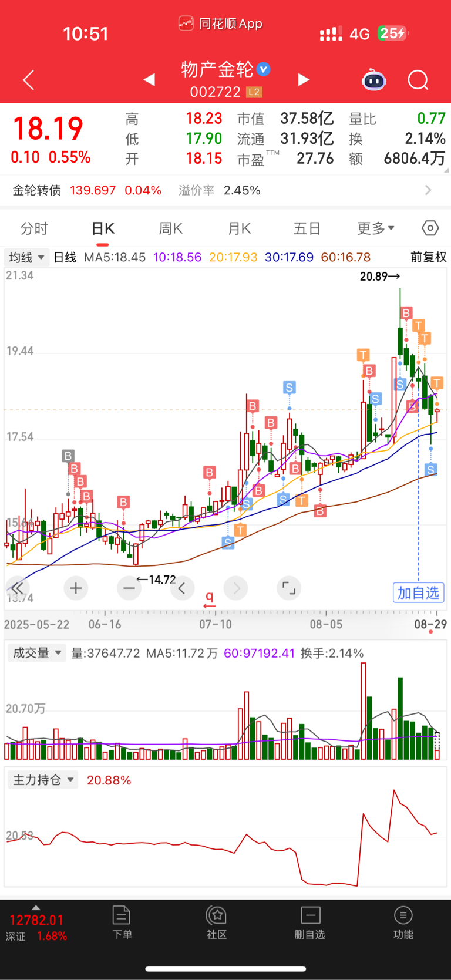Select the 日K tab
The image size is (451, 980).
(103, 228)
